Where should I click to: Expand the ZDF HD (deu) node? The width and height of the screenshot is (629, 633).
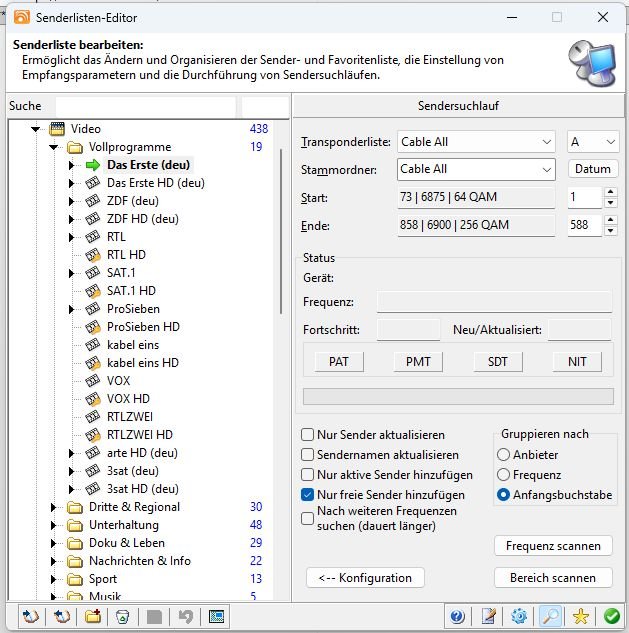(71, 219)
